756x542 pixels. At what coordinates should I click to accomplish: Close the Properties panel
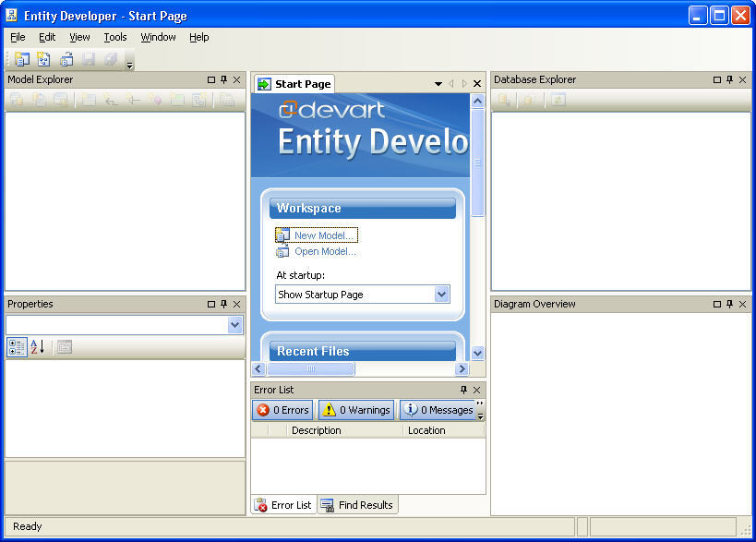click(236, 304)
